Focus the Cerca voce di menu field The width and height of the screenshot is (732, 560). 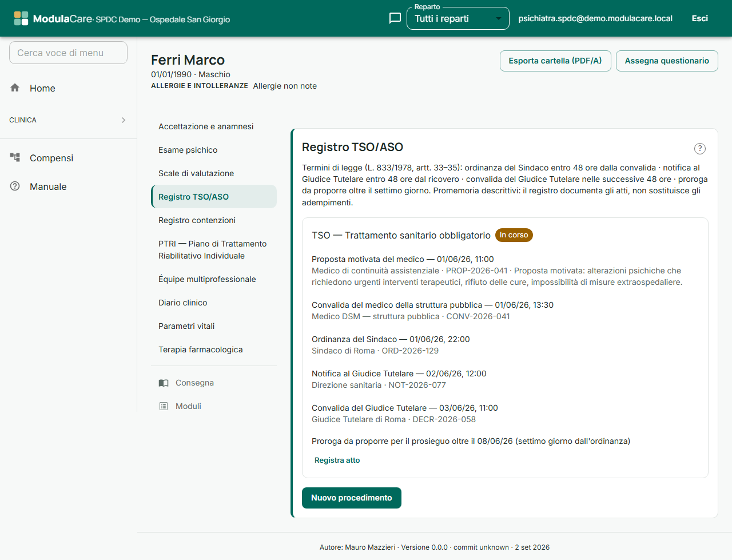[68, 53]
